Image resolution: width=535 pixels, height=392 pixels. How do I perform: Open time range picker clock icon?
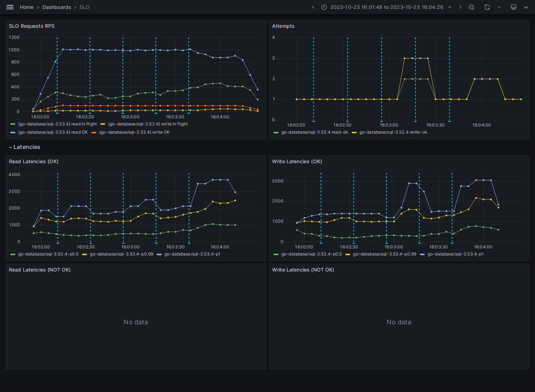click(324, 7)
